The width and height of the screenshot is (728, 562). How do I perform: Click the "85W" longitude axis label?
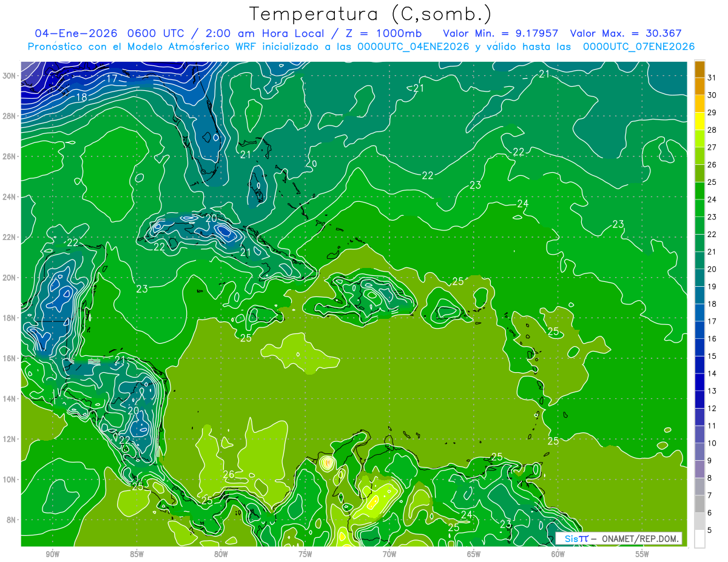click(136, 554)
